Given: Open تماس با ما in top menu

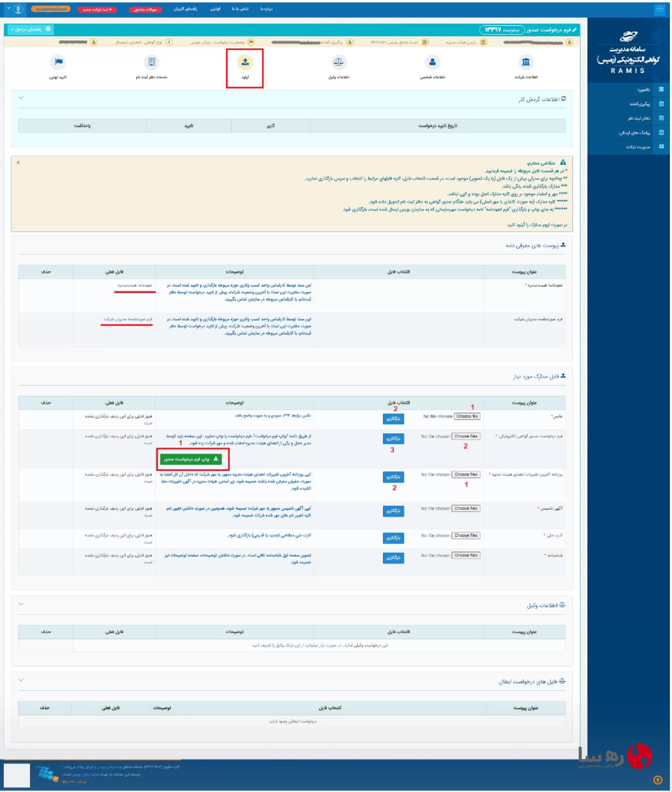Looking at the screenshot, I should coord(240,9).
